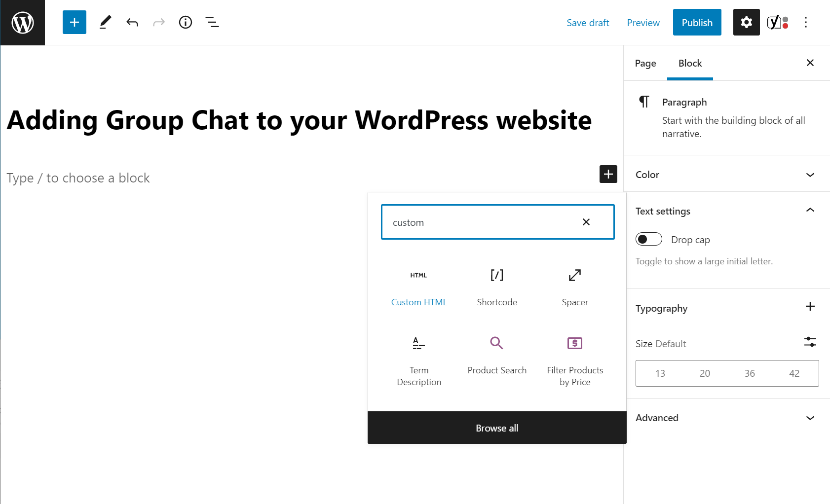This screenshot has width=830, height=504.
Task: Insert the Shortcode block
Action: click(x=497, y=288)
